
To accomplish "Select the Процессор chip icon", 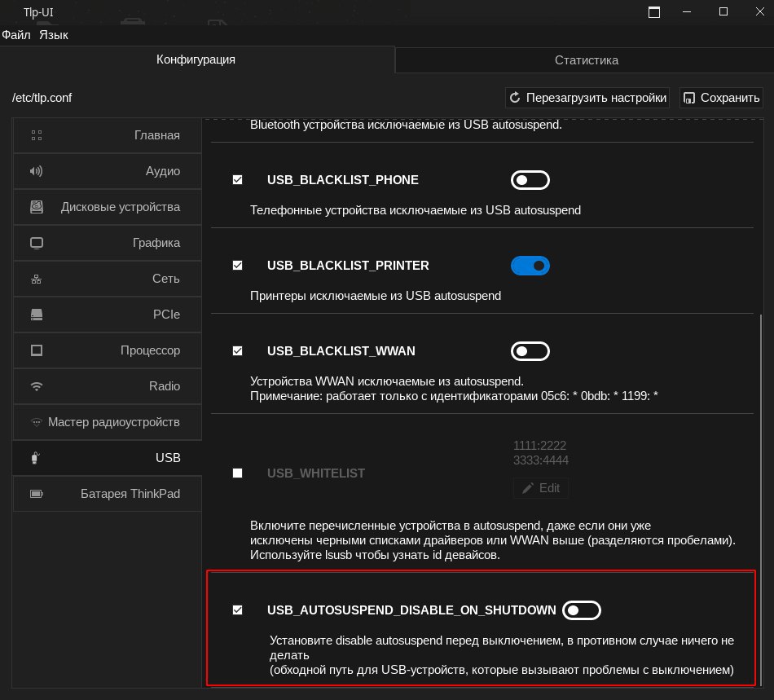I will click(37, 350).
